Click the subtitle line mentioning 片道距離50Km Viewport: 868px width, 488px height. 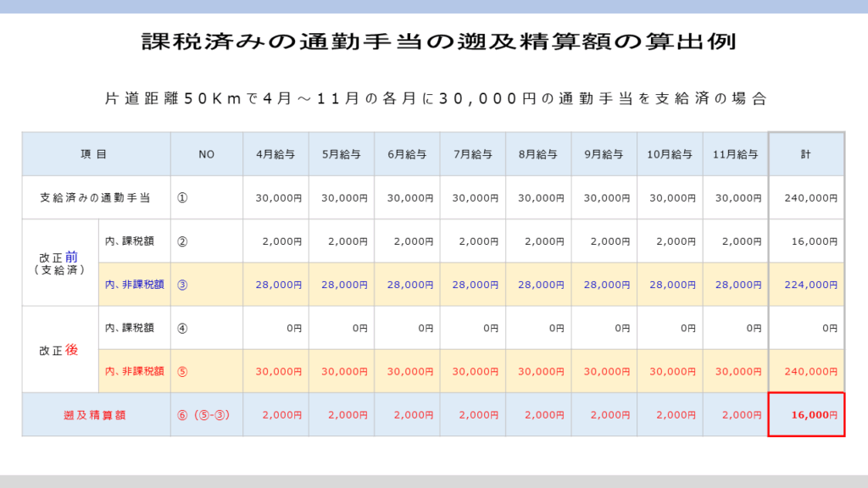(434, 98)
